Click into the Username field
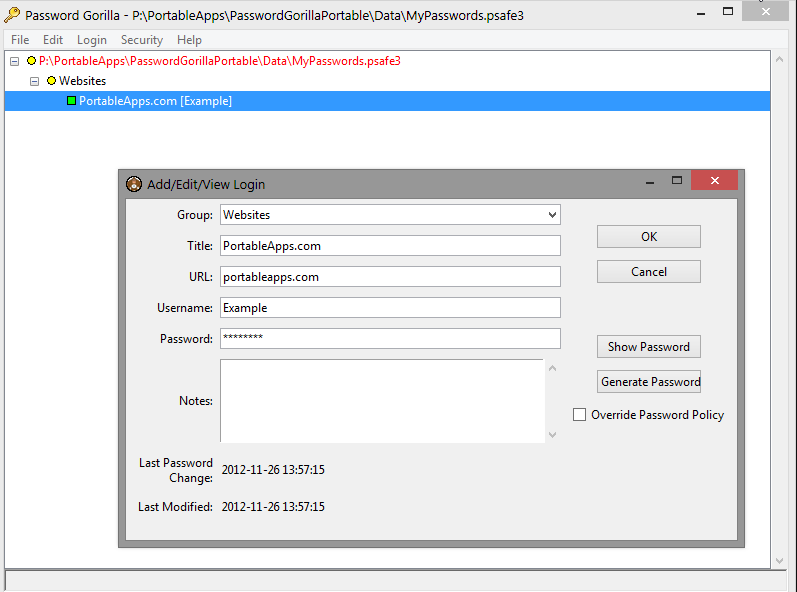This screenshot has height=592, width=797. click(390, 308)
